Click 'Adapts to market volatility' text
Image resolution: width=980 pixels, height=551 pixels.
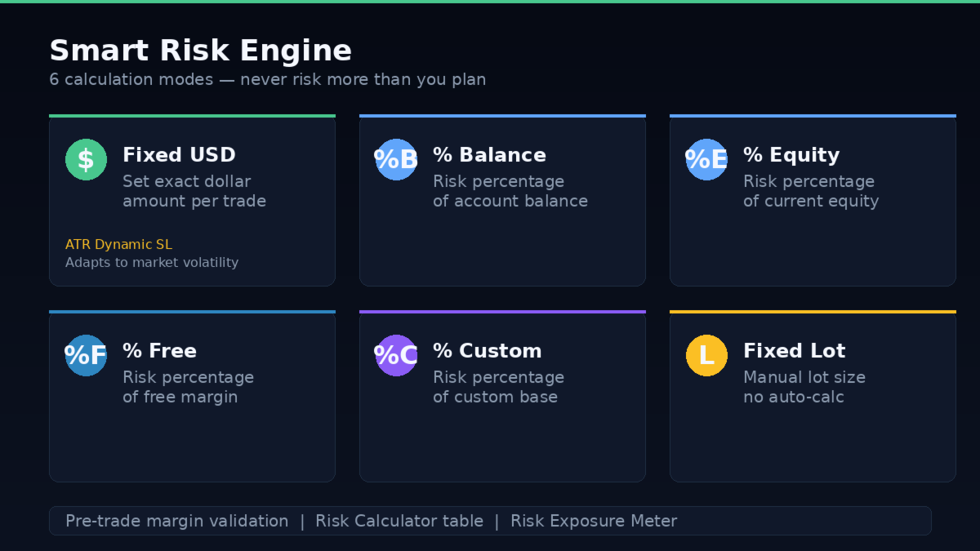152,263
